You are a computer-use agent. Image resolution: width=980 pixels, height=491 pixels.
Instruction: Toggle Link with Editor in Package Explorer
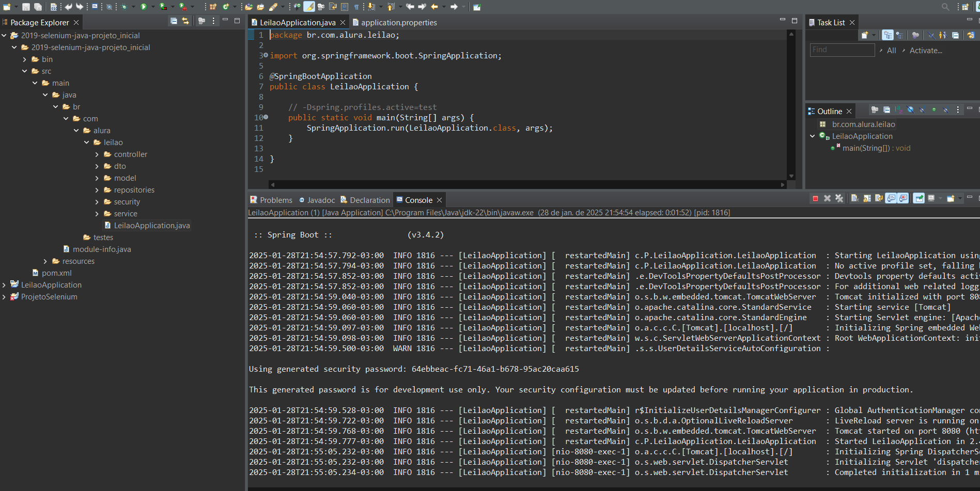point(185,21)
